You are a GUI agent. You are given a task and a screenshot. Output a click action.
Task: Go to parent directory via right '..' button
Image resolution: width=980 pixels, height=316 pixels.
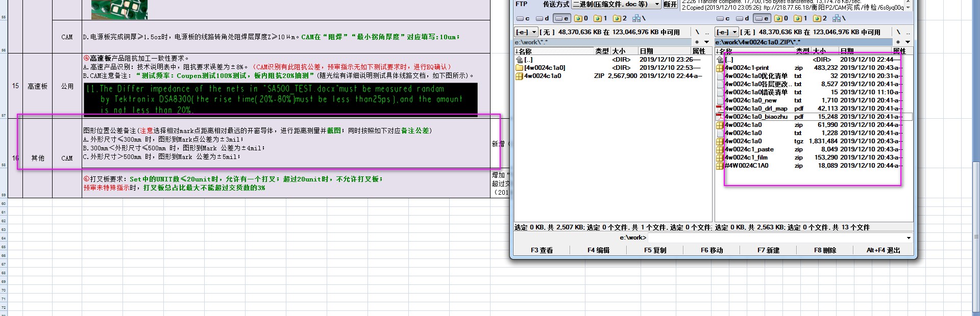pos(908,32)
